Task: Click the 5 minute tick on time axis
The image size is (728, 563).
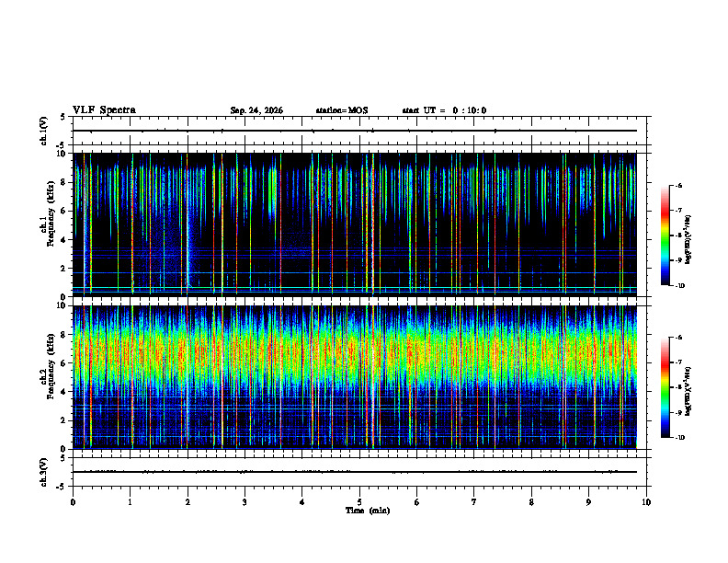Action: [x=359, y=502]
